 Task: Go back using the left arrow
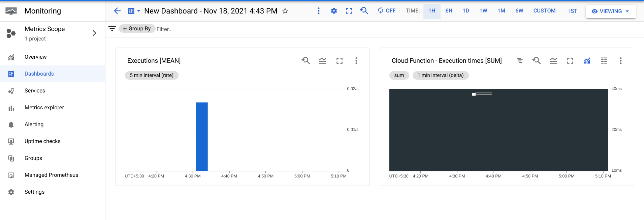[x=117, y=11]
